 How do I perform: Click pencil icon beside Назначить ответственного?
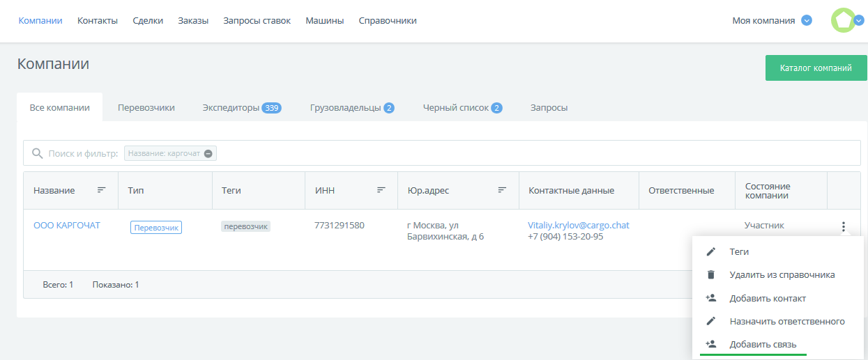coord(711,321)
